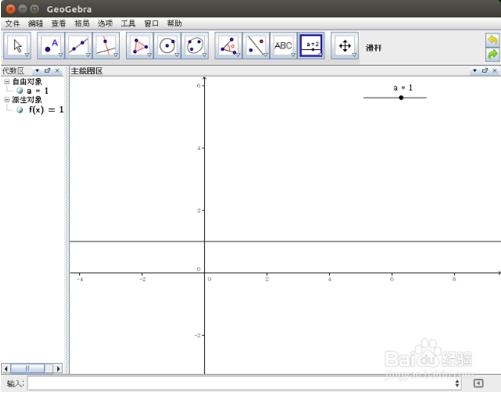Open input bar symbol stepper dropdown
This screenshot has height=393, width=501.
pos(457,383)
